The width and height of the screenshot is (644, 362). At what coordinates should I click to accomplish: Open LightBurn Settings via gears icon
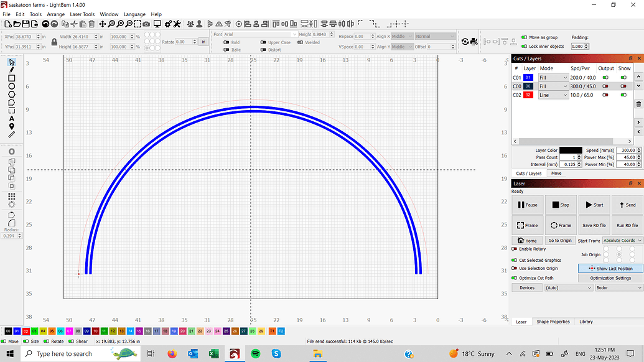click(x=168, y=24)
